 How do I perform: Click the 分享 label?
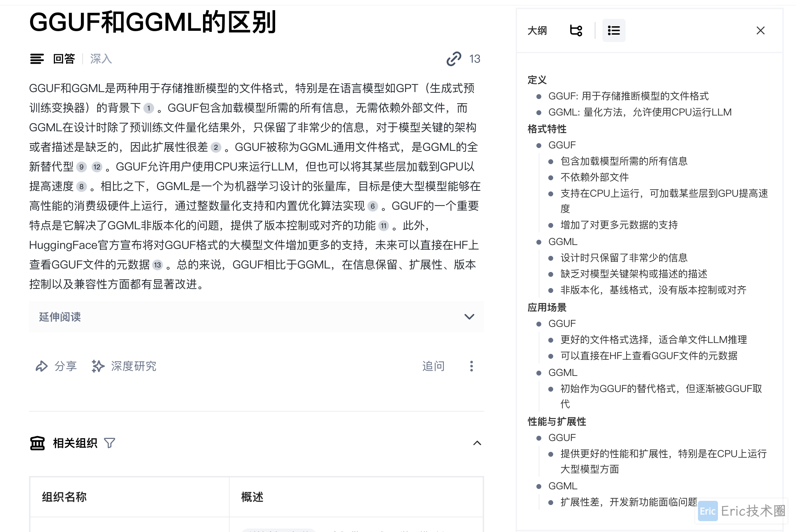pyautogui.click(x=65, y=366)
